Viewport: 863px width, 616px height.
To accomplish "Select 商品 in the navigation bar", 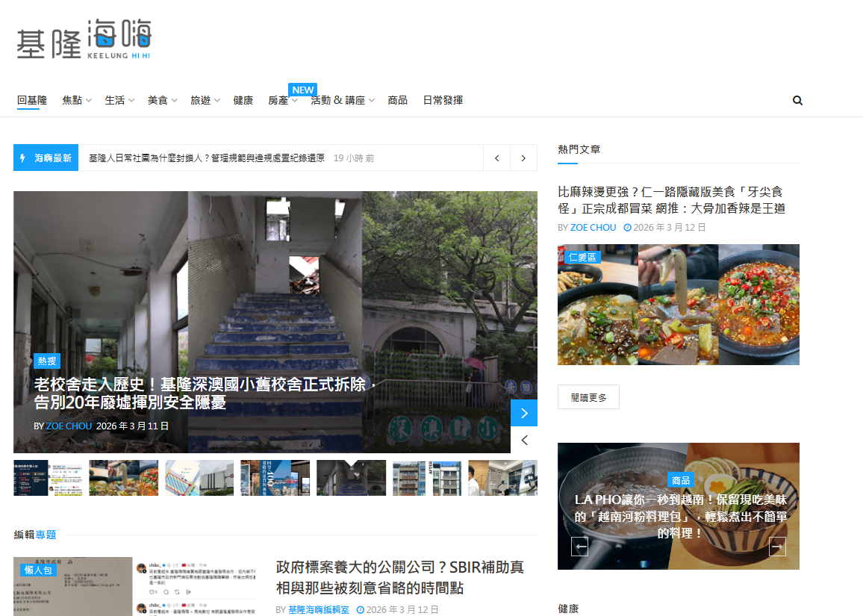I will click(398, 100).
